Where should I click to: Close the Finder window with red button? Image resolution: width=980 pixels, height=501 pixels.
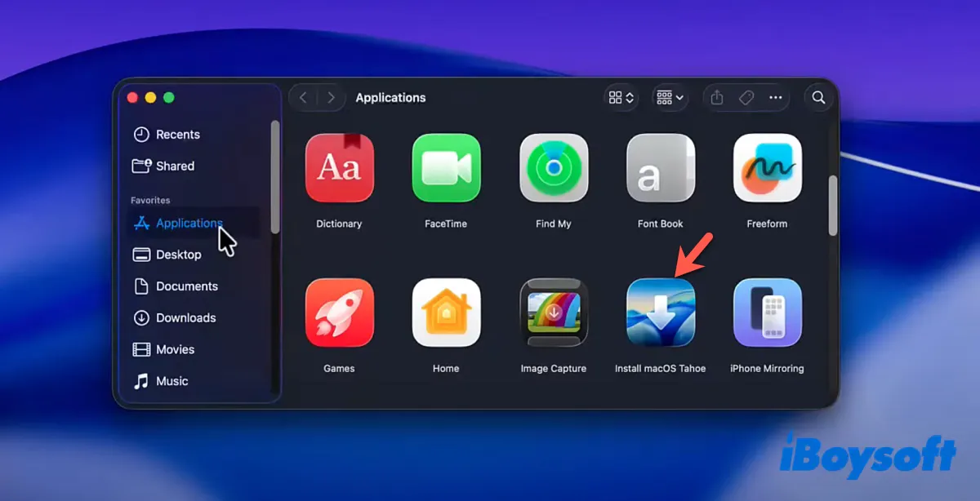tap(132, 98)
